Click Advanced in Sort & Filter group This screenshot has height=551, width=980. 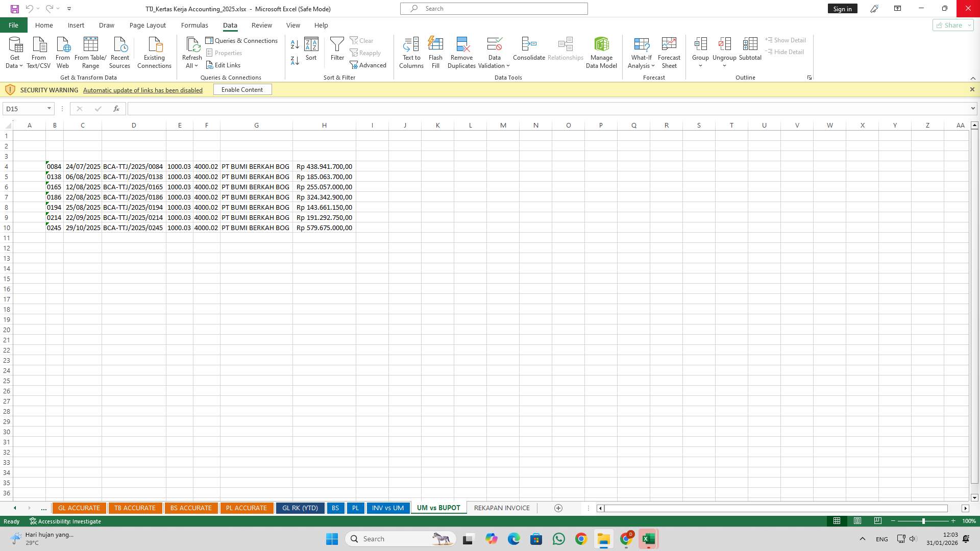coord(369,65)
